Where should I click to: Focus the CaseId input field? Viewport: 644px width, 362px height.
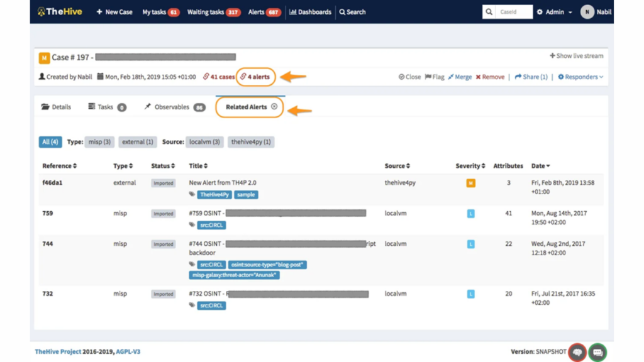tap(514, 12)
